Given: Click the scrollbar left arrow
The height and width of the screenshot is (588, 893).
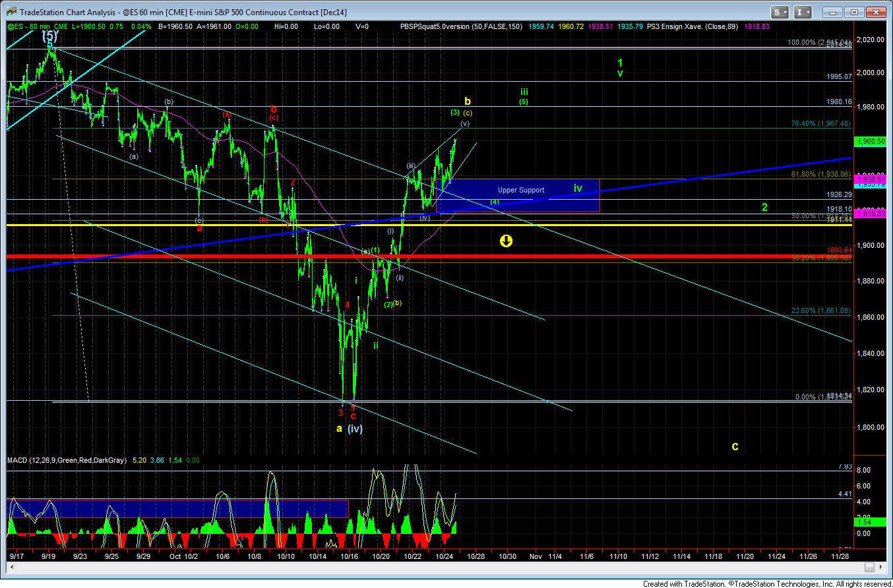Looking at the screenshot, I should [x=11, y=567].
